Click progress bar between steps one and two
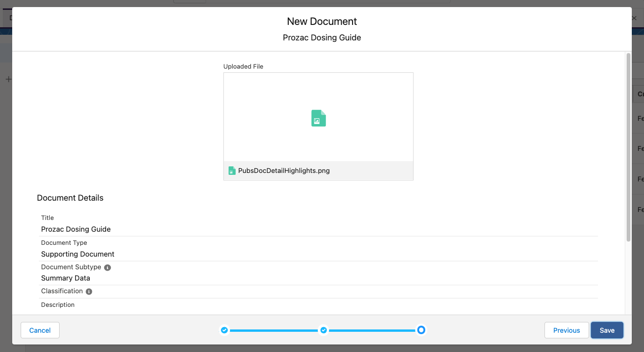Image resolution: width=644 pixels, height=352 pixels. (x=274, y=331)
